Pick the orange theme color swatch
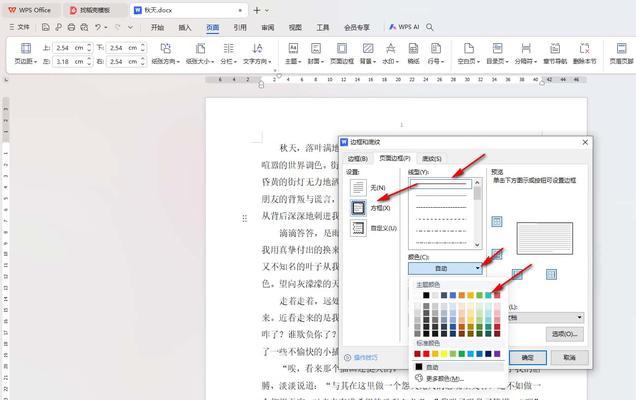636x400 pixels. click(462, 295)
